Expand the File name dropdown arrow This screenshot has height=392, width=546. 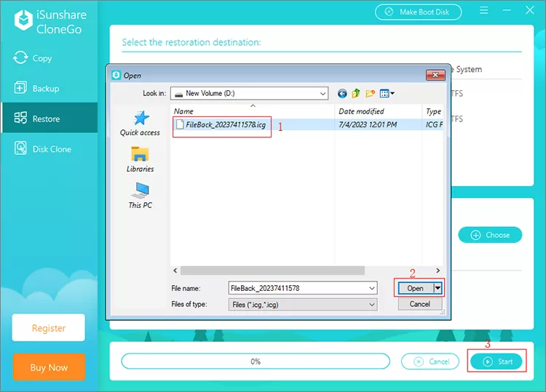point(372,288)
